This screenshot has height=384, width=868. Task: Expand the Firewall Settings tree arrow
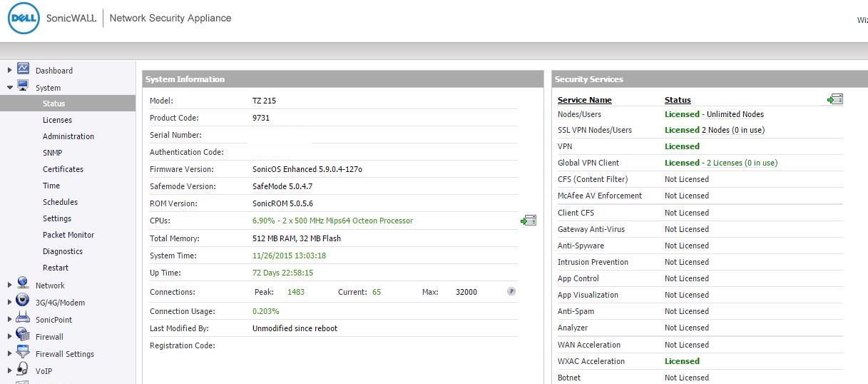(x=9, y=353)
